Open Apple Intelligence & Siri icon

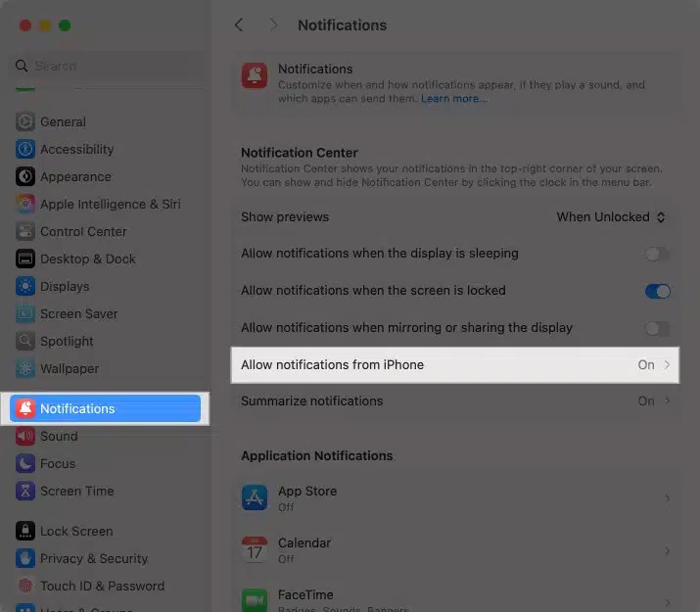(x=25, y=205)
